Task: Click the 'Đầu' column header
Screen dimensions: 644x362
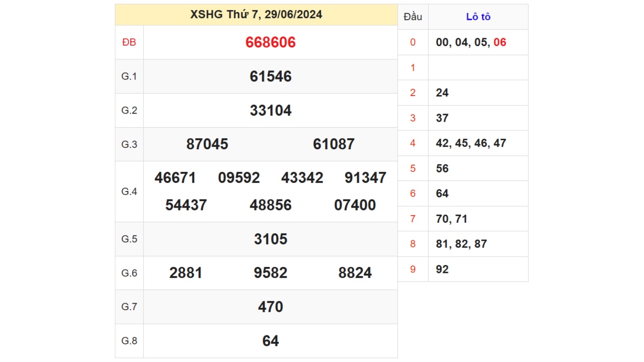Action: point(413,17)
